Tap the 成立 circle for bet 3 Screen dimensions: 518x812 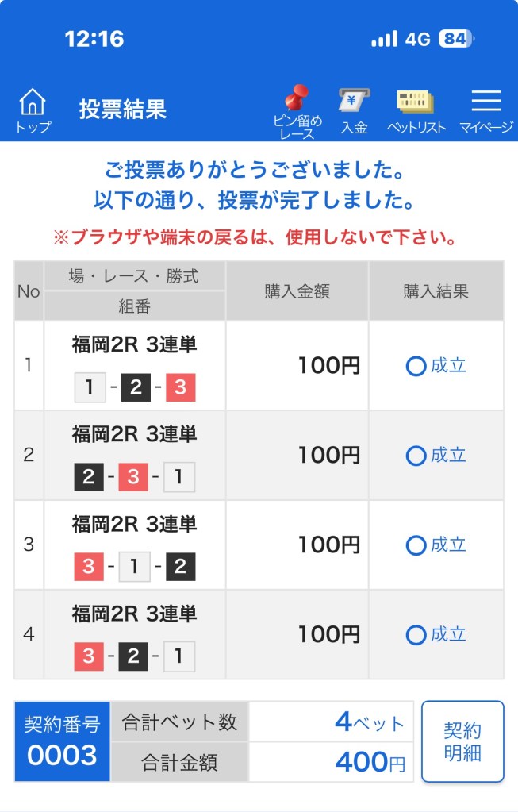(416, 545)
